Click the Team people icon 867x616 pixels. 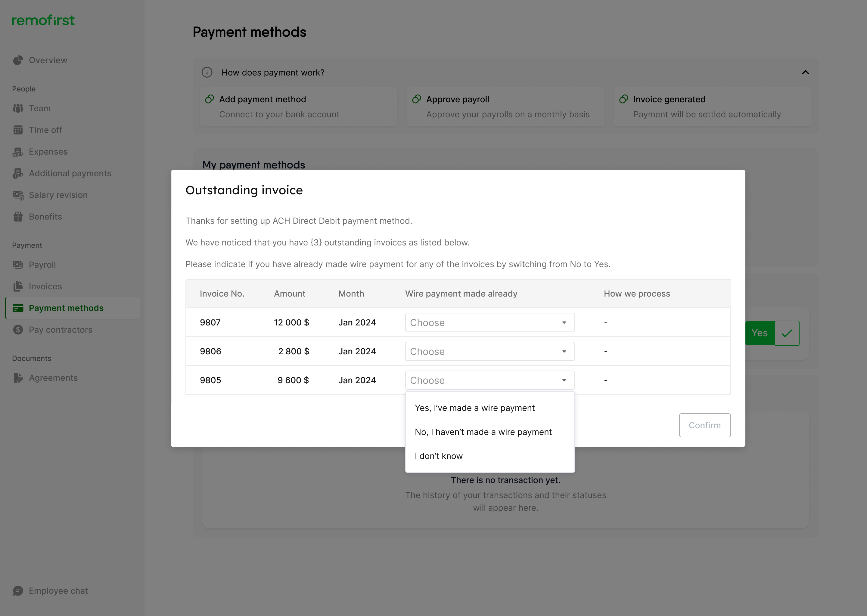(18, 109)
